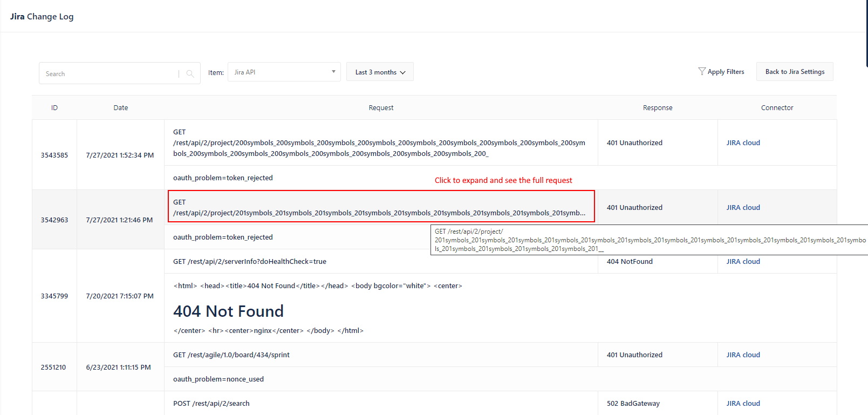
Task: Click the date 7/27/2021 1:21:46 PM
Action: pos(119,220)
